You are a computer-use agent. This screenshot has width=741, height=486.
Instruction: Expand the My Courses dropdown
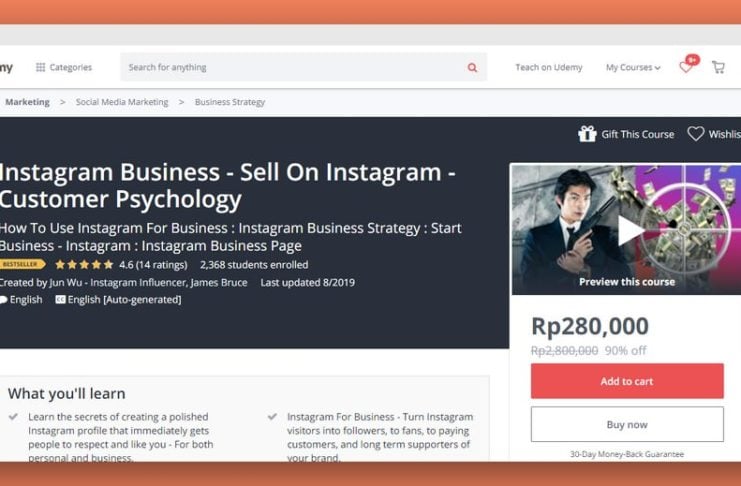click(x=633, y=68)
